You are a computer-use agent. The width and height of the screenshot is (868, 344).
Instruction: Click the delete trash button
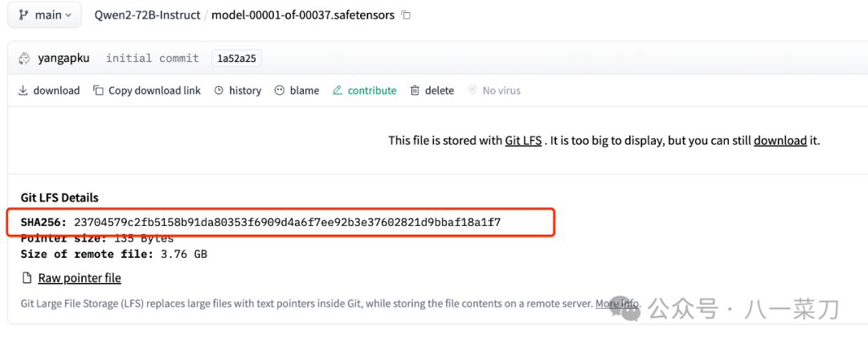click(432, 91)
